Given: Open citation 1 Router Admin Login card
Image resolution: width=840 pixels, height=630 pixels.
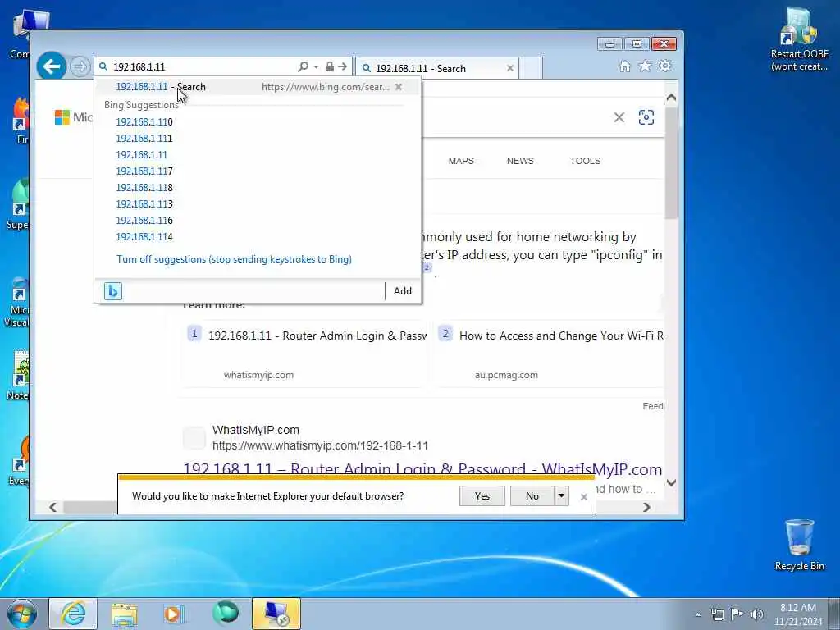Looking at the screenshot, I should pos(305,354).
